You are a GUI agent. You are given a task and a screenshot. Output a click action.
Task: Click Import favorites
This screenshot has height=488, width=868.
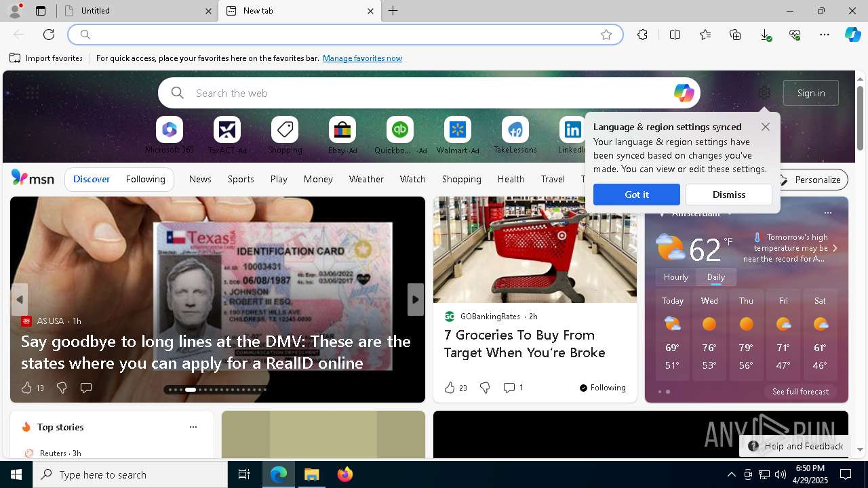point(46,58)
